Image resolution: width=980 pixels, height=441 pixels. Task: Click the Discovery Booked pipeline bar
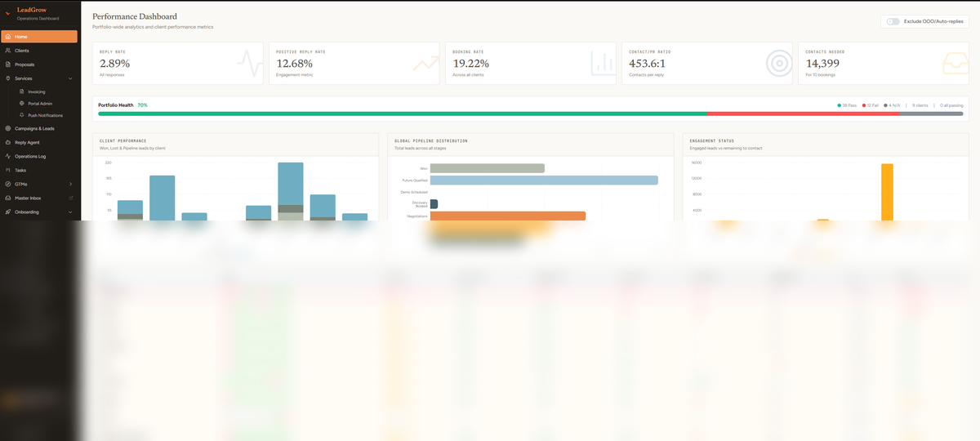(434, 204)
